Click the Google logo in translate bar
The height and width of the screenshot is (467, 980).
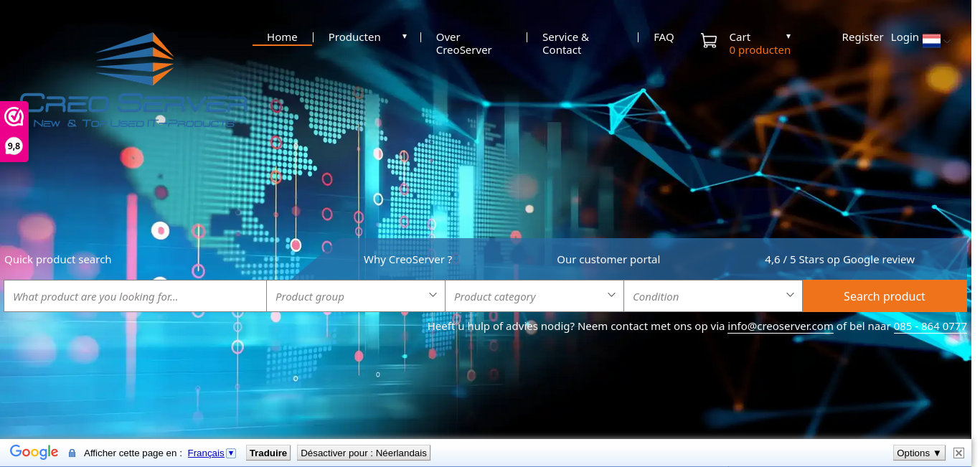pyautogui.click(x=34, y=452)
